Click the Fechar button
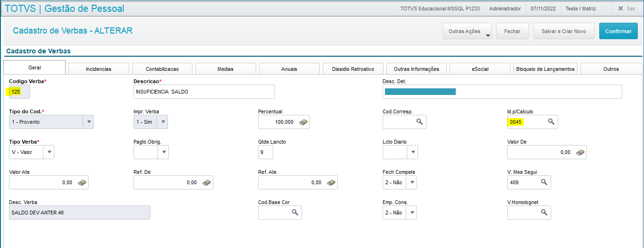644x248 pixels. tap(512, 31)
